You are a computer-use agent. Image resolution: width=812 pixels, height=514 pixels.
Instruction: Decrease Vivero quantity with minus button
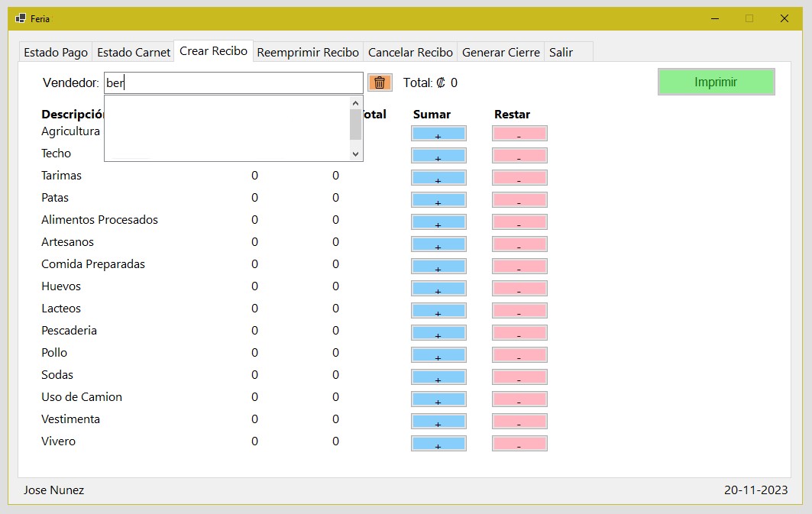pos(519,444)
